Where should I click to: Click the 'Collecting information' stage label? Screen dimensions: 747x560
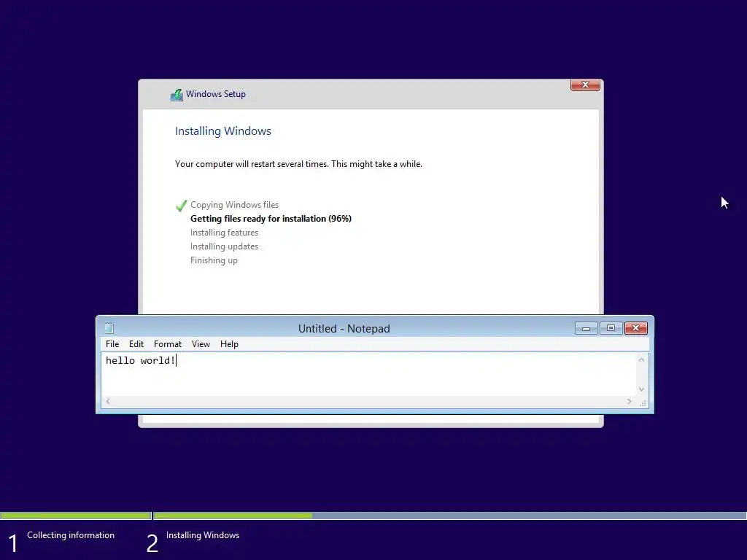tap(71, 535)
